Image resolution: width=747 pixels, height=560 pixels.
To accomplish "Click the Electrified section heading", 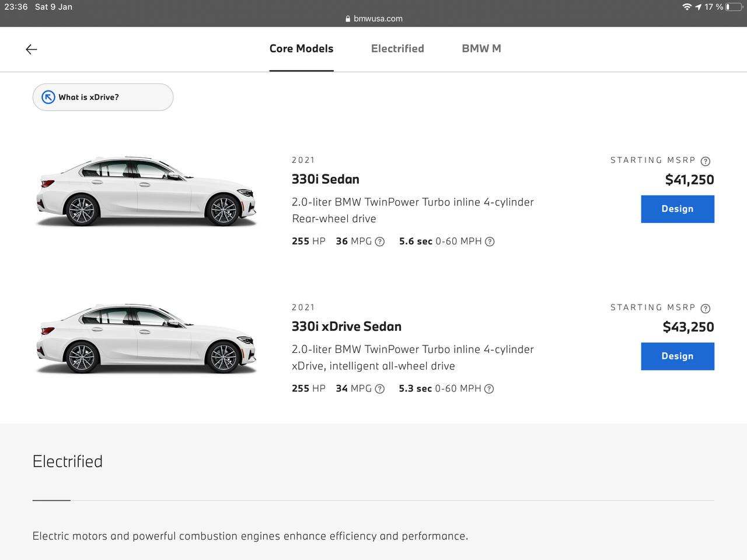I will tap(68, 461).
